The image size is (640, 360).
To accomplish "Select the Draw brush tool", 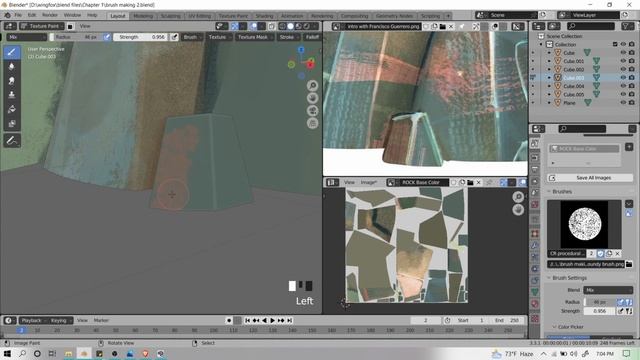I will (12, 52).
